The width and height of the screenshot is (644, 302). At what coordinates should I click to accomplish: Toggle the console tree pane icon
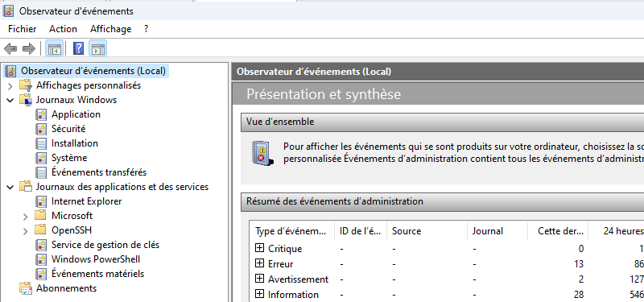[54, 48]
